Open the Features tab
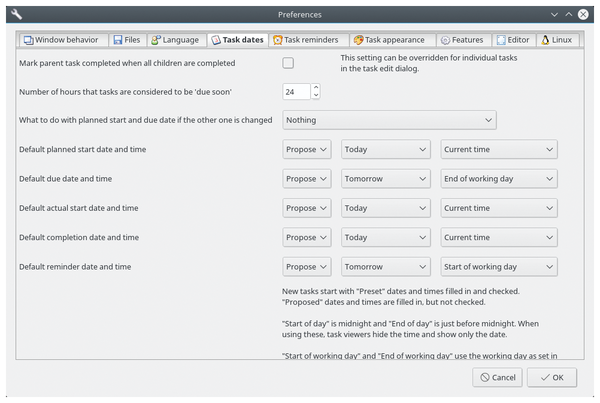Viewport: 600px width, 403px height. pos(462,40)
